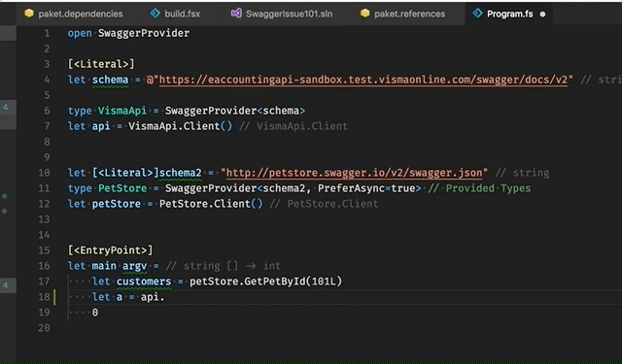Click the Program.fs F# file icon
The height and width of the screenshot is (364, 622).
(x=477, y=14)
